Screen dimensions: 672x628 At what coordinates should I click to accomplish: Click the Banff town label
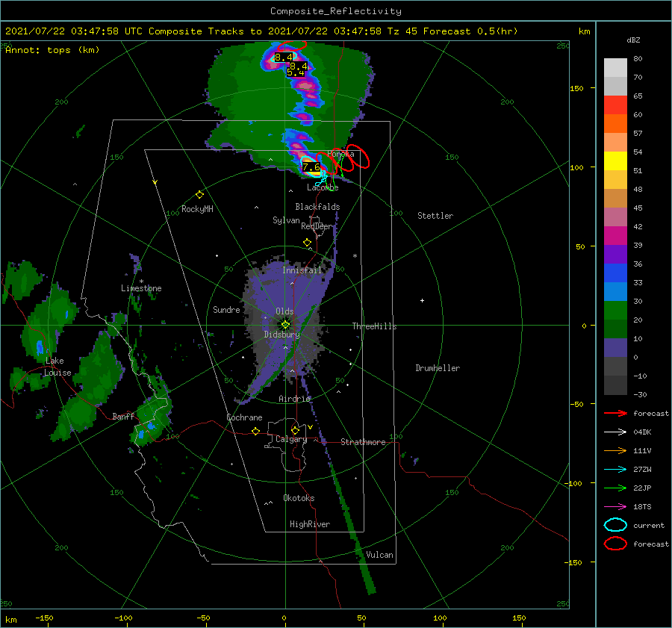[x=123, y=416]
